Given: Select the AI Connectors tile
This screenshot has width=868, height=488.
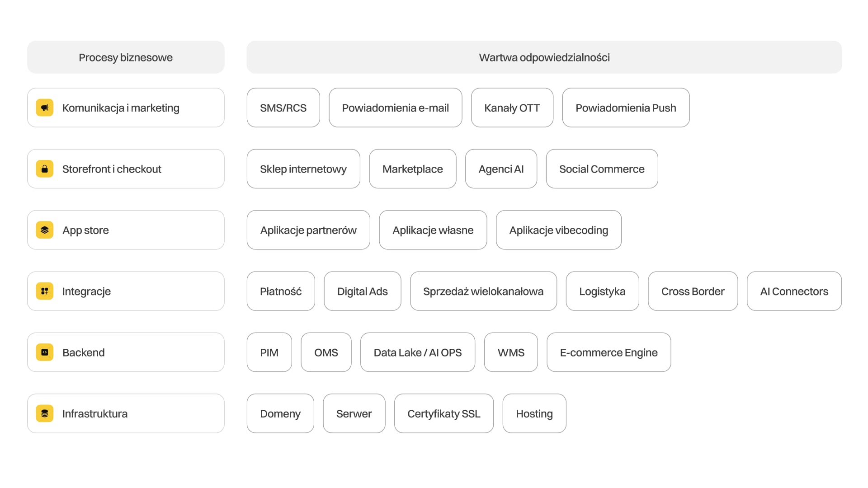Looking at the screenshot, I should (794, 291).
